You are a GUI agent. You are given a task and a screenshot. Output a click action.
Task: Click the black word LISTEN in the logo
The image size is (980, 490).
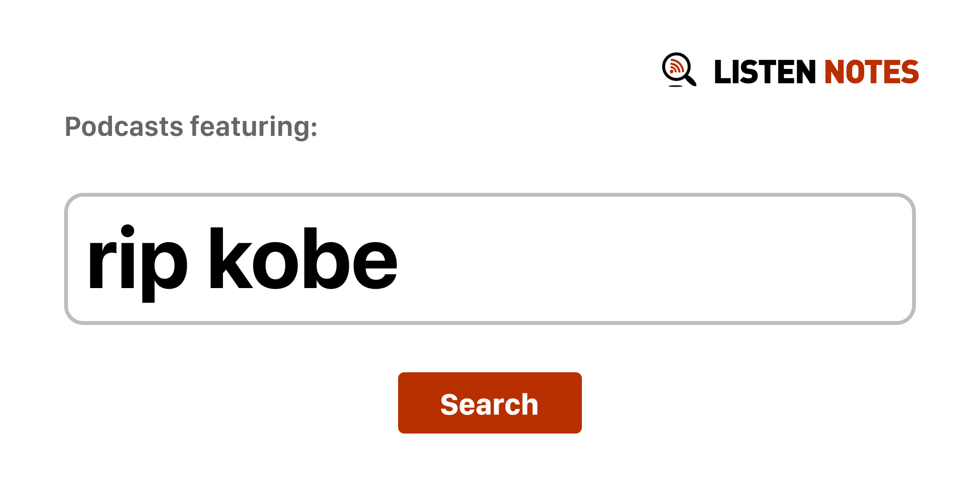pos(764,72)
